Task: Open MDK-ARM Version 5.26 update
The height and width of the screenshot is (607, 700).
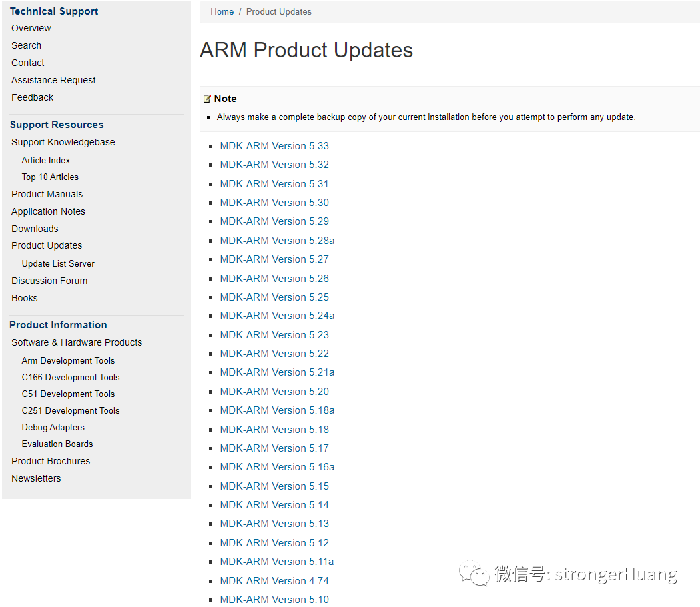Action: pos(274,279)
